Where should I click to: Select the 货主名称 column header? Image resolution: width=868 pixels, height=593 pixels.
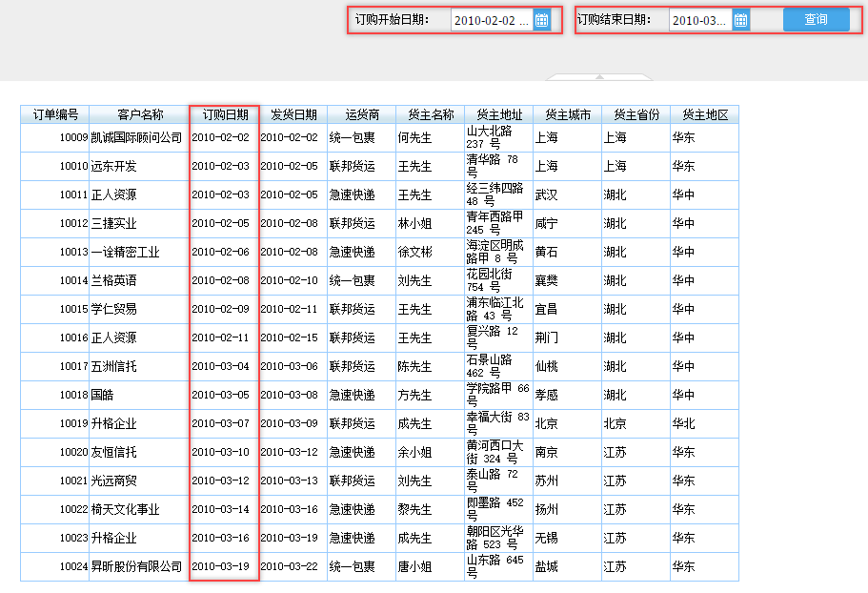click(x=430, y=114)
